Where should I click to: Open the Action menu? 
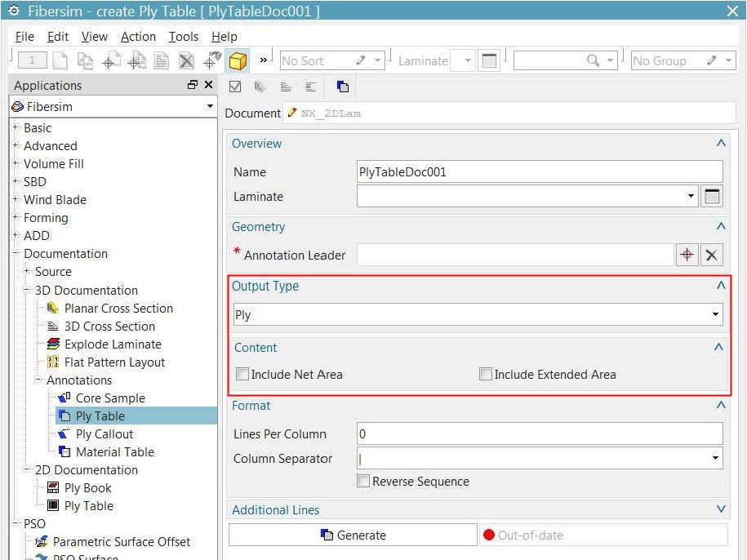(138, 36)
